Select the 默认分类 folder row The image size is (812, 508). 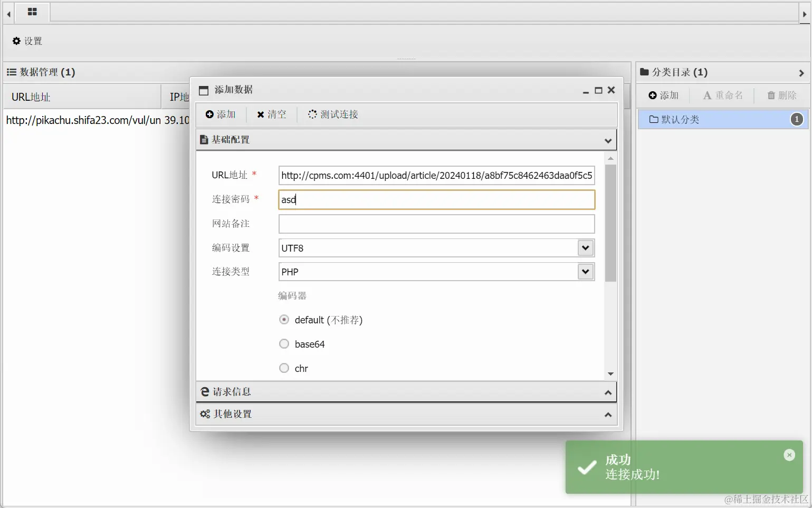(x=722, y=120)
